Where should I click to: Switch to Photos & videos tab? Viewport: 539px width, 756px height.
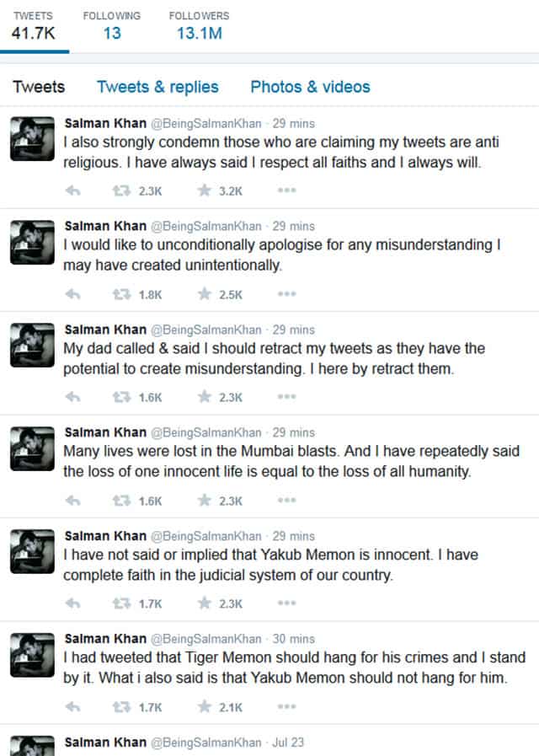tap(310, 87)
